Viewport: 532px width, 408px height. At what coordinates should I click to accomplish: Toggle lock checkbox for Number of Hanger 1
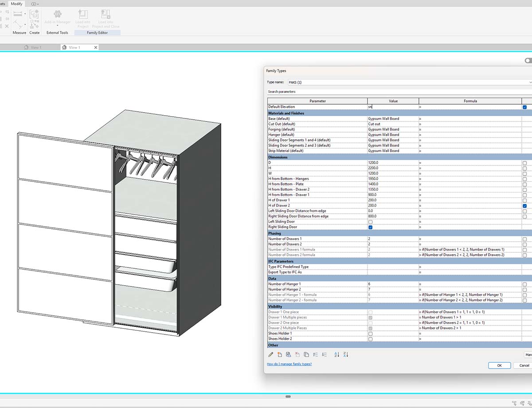[525, 284]
